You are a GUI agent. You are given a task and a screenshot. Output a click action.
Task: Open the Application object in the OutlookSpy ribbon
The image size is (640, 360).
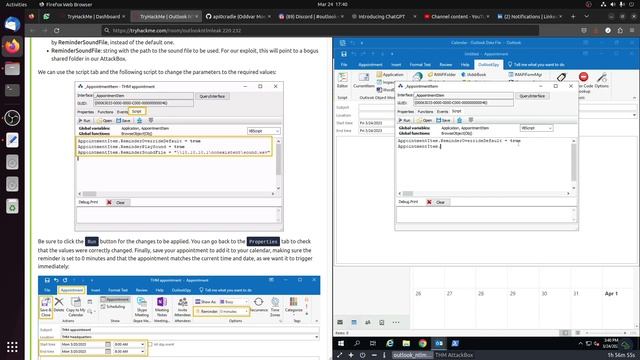pyautogui.click(x=390, y=75)
